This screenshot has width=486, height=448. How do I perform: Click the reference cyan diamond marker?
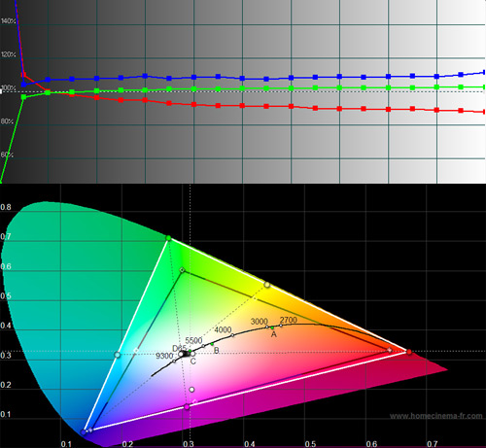pyautogui.click(x=136, y=350)
